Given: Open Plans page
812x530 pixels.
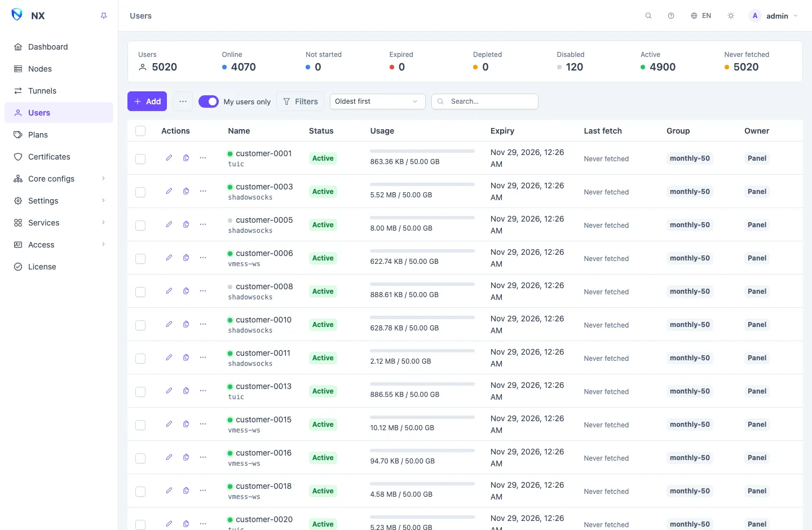Looking at the screenshot, I should click(x=59, y=135).
